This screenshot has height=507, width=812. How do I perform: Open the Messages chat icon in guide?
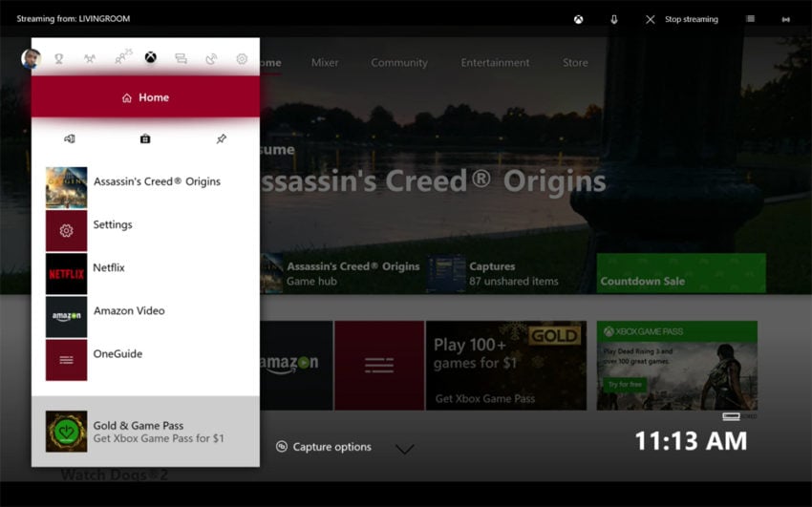(x=181, y=59)
